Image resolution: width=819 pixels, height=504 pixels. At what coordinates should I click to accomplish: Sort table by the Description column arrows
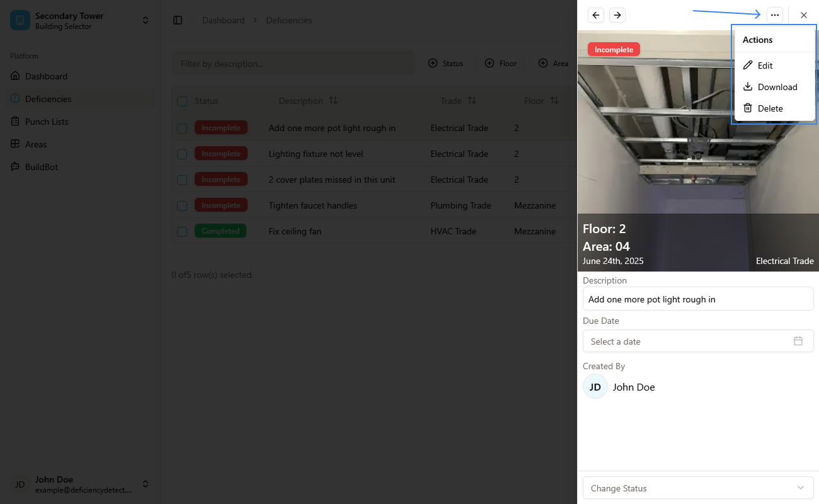point(333,101)
